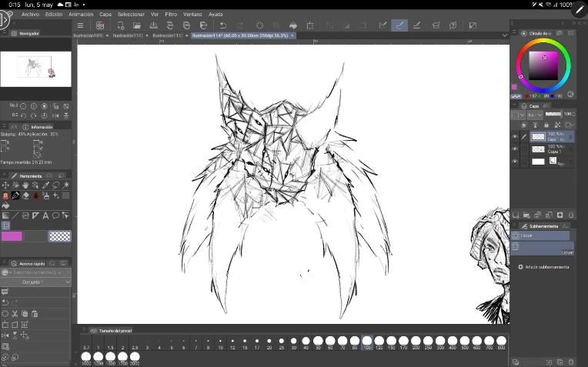Open the hamburger menu in the command bar
This screenshot has height=367, width=588.
(80, 25)
